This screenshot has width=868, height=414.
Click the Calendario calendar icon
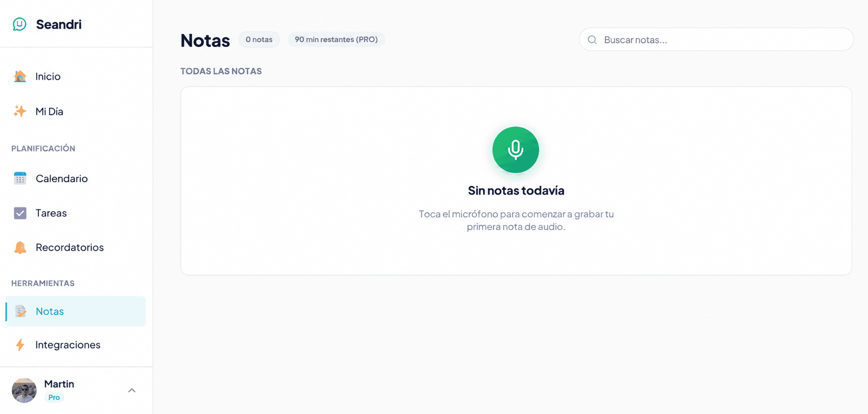click(x=20, y=178)
